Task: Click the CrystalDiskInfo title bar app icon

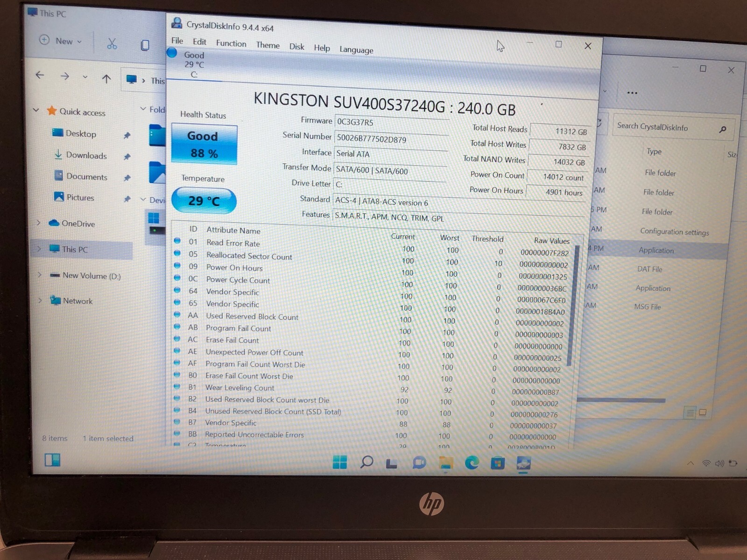Action: (176, 22)
